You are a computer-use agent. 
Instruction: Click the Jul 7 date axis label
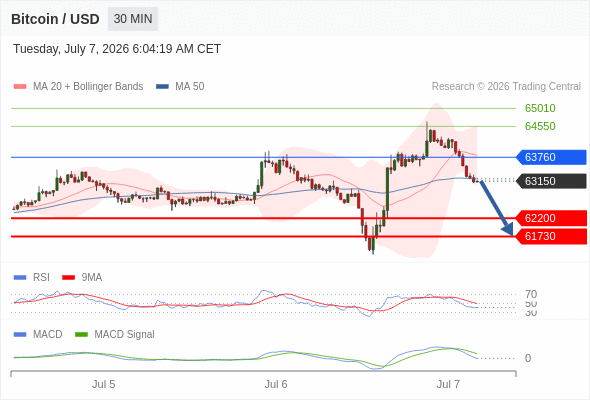[448, 384]
